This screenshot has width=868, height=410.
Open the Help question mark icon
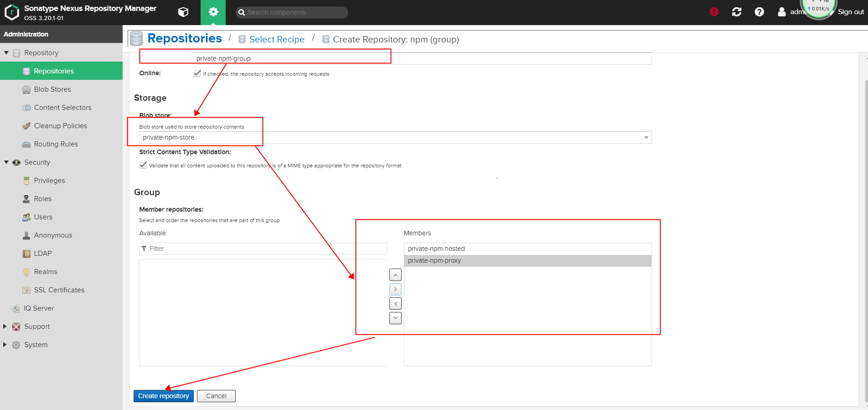[x=759, y=12]
